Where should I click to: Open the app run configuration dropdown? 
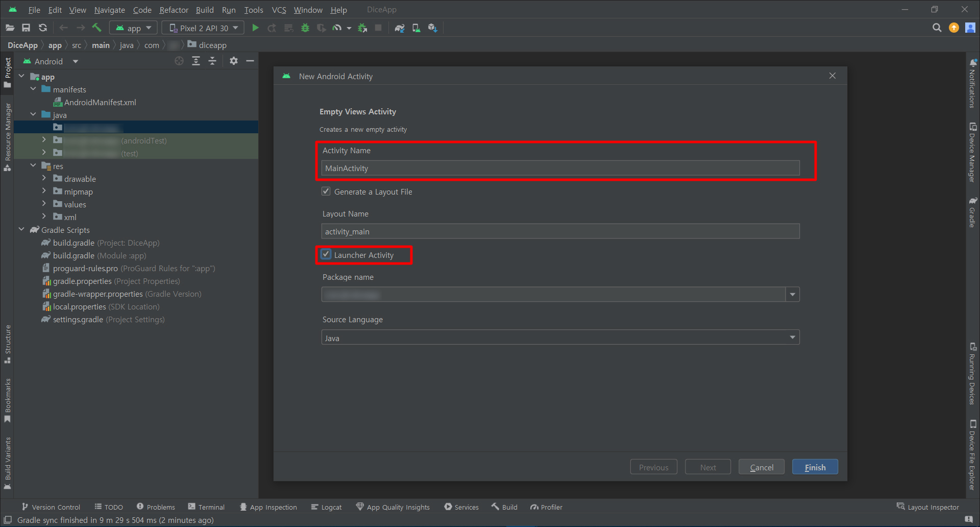(x=134, y=28)
